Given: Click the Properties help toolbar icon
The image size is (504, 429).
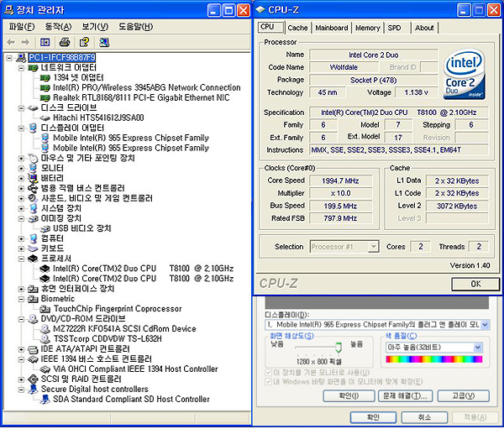Looking at the screenshot, I should [x=84, y=42].
